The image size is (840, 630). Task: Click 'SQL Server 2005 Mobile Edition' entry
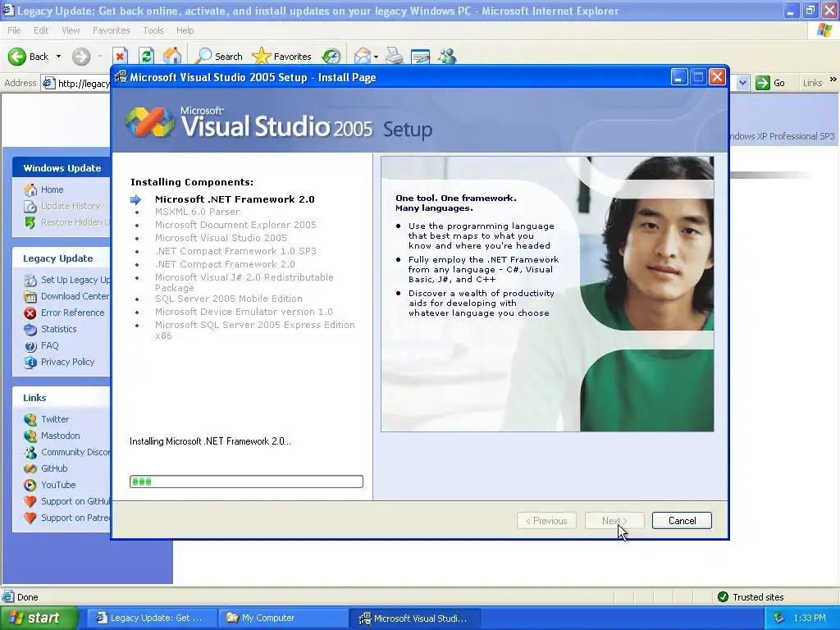click(x=229, y=299)
